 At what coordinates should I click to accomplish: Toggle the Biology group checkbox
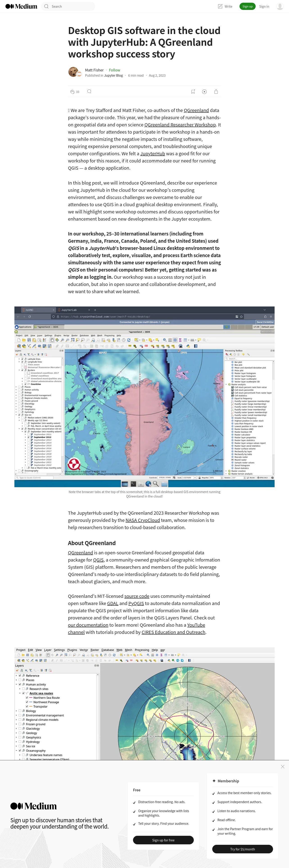click(x=20, y=711)
